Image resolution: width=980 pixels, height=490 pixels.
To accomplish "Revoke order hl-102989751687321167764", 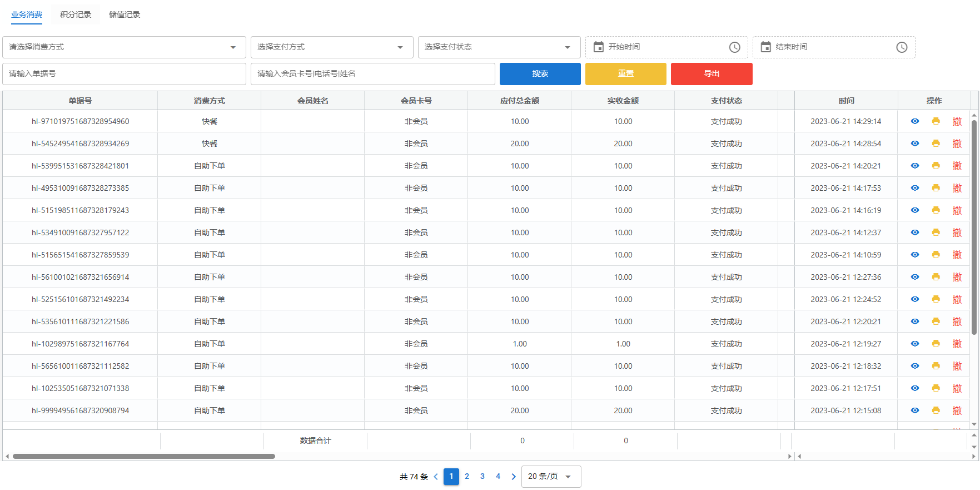I will pyautogui.click(x=957, y=344).
